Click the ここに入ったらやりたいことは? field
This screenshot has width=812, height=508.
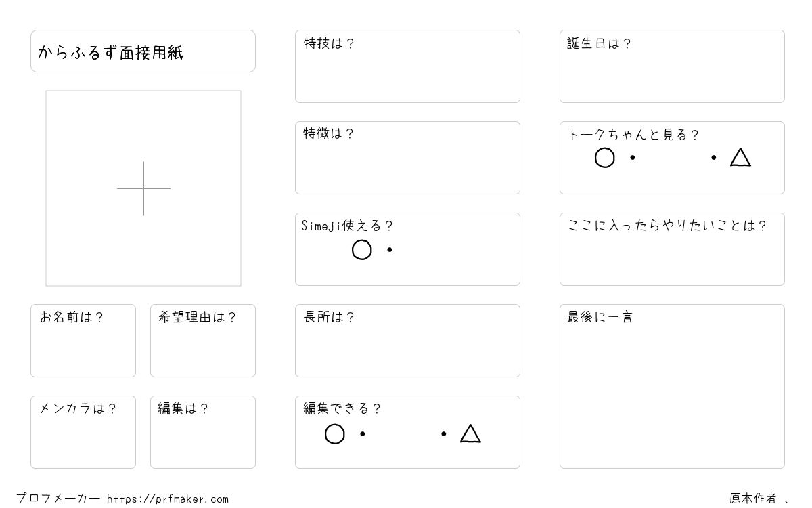point(672,249)
